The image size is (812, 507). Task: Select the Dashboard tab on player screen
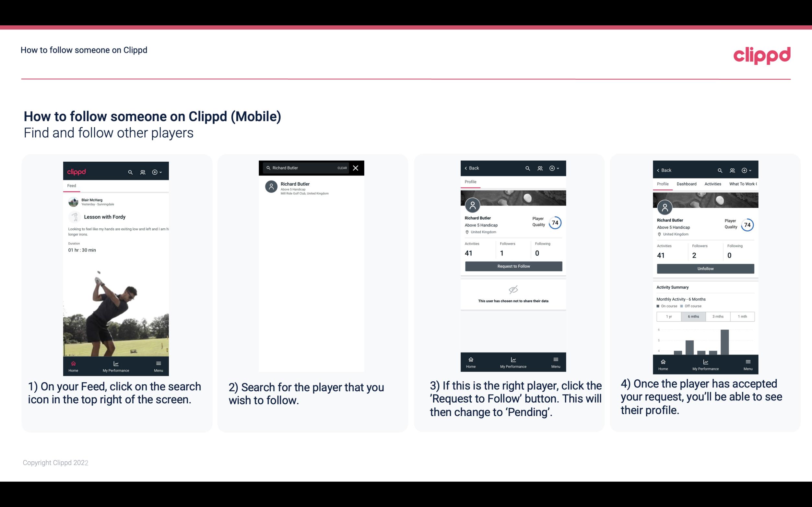[x=687, y=183]
